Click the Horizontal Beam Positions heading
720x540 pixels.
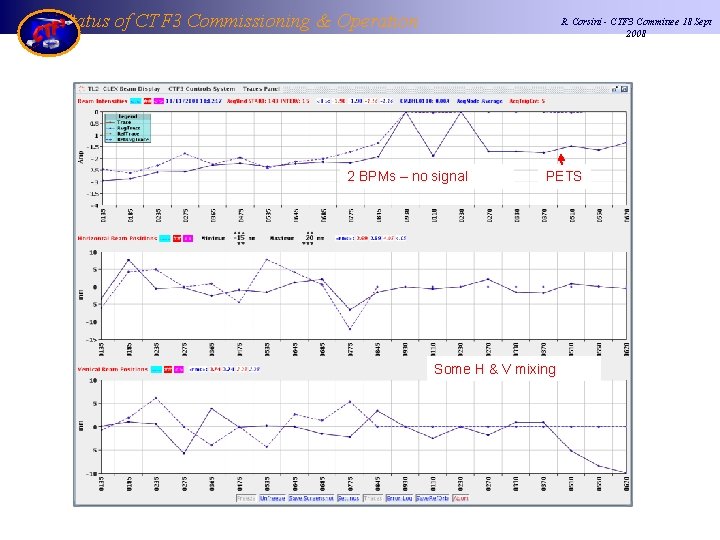[x=117, y=238]
